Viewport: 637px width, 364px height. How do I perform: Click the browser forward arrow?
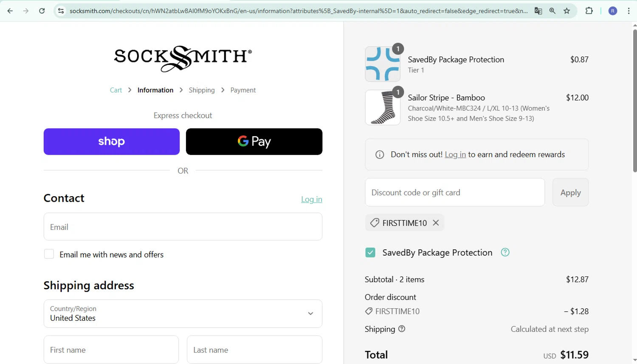pyautogui.click(x=26, y=11)
